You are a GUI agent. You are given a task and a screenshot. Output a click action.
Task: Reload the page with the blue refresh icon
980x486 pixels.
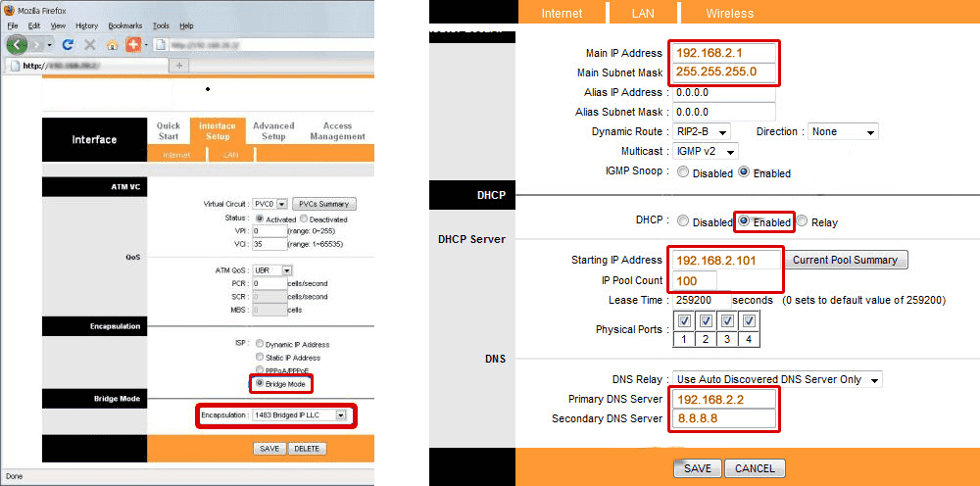coord(69,45)
